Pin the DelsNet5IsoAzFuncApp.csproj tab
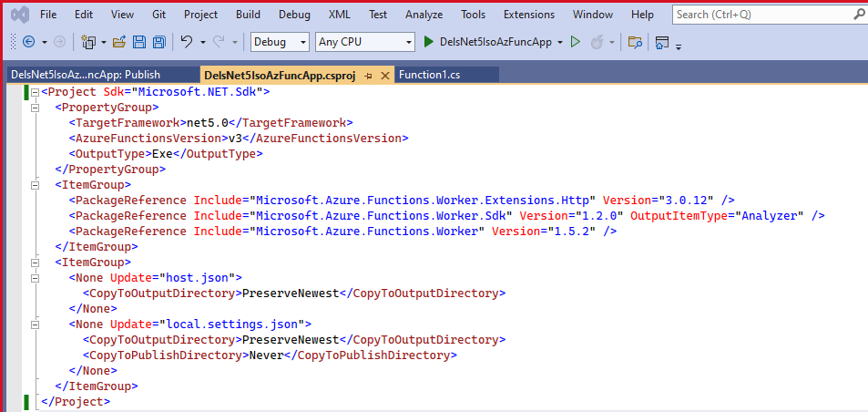Image resolution: width=868 pixels, height=412 pixels. [x=369, y=76]
